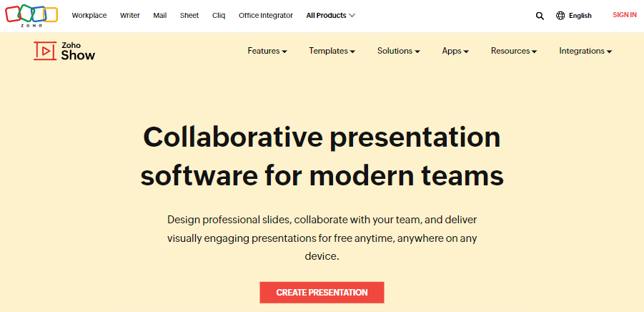Viewport: 644px width, 312px height.
Task: Expand the All Products chevron
Action: 352,16
